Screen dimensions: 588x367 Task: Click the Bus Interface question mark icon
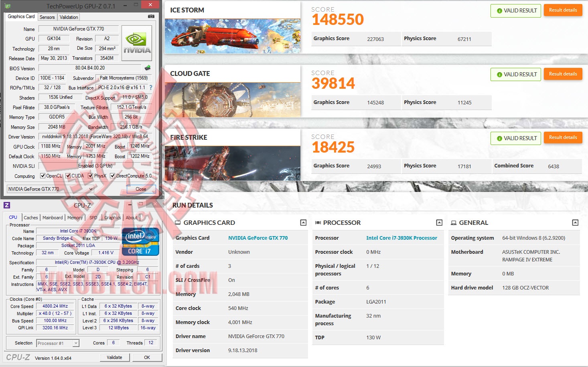tap(151, 88)
